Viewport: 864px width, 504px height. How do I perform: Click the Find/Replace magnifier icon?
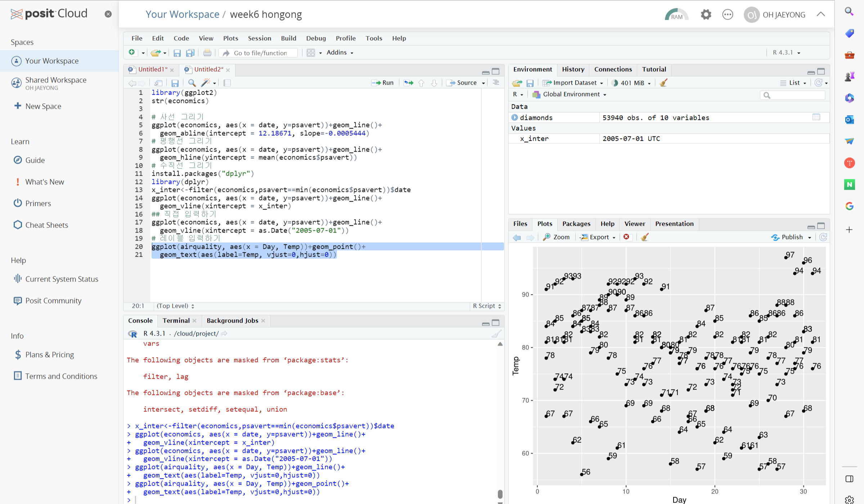point(192,83)
